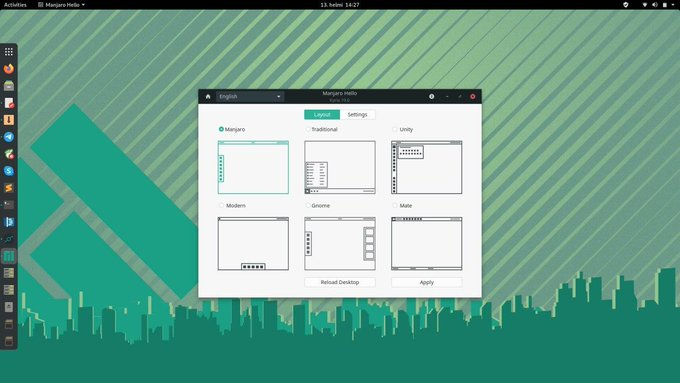Launch Sublime Text from the dock

pos(9,188)
